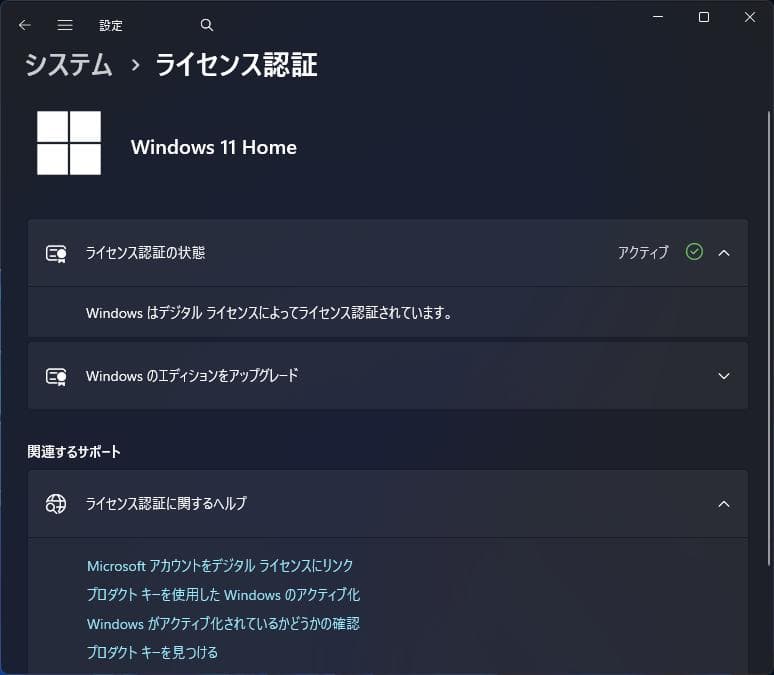Click the ライセンス認証に関するヘルプ label

166,504
